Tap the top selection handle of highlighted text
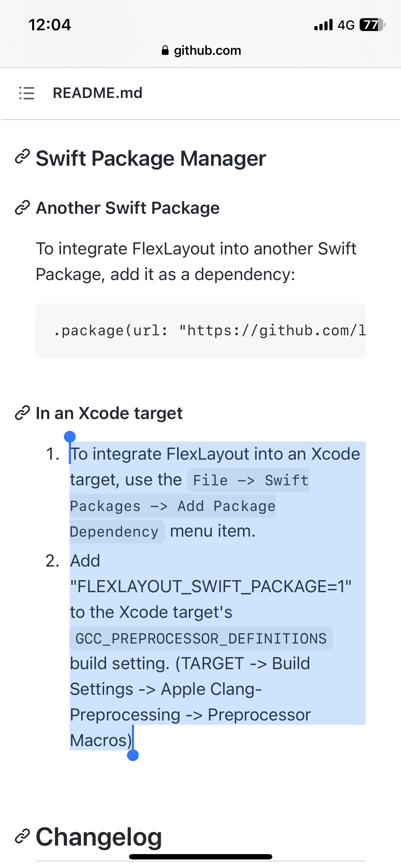This screenshot has height=868, width=401. (x=70, y=435)
